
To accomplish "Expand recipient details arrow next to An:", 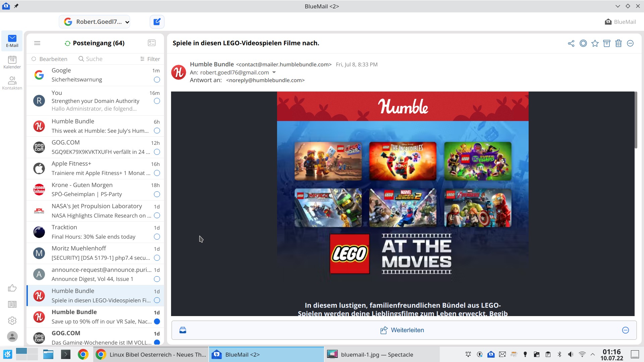I will tap(274, 72).
